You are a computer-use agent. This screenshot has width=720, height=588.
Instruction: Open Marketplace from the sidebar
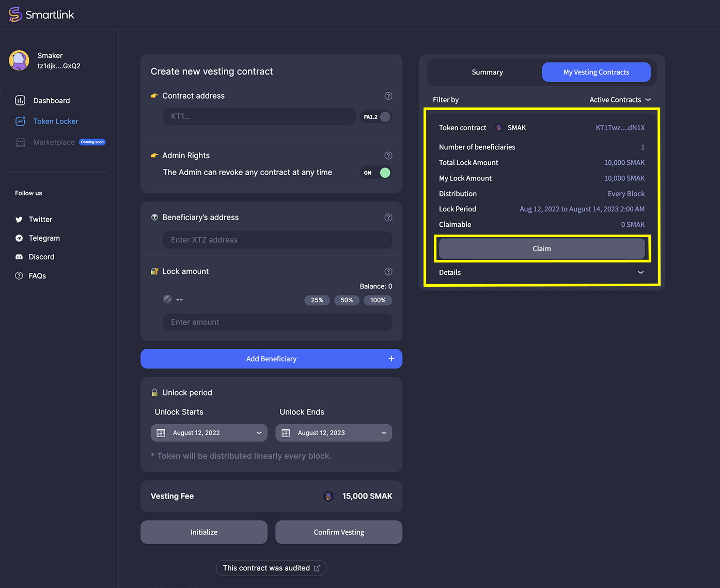[x=54, y=142]
